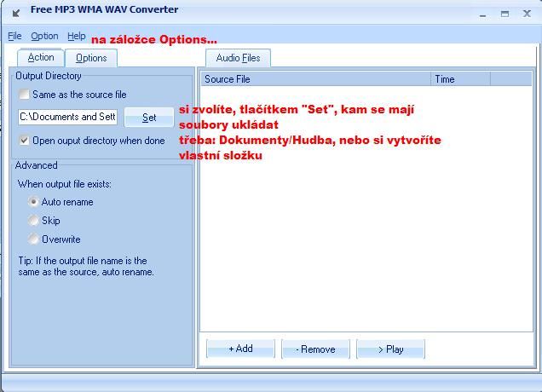Click the Source File column header
The image size is (542, 392).
point(316,78)
